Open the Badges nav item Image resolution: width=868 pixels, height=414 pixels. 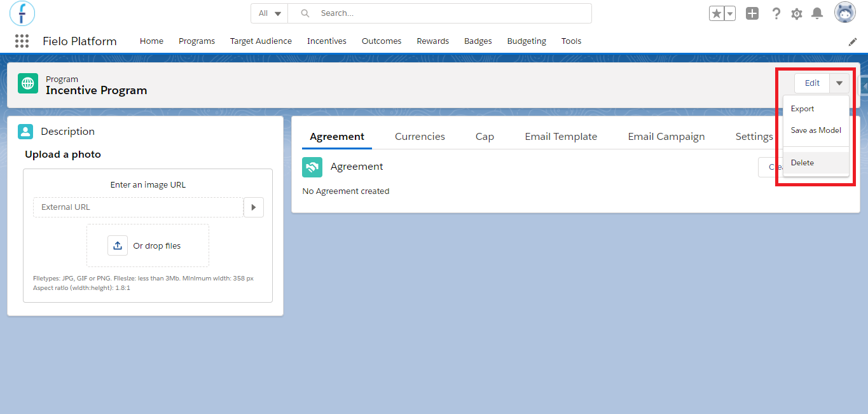(x=478, y=41)
